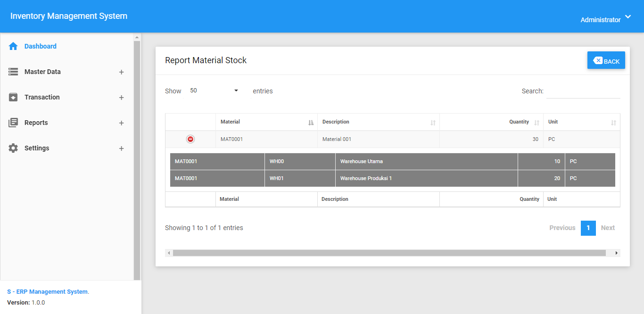Image resolution: width=644 pixels, height=314 pixels.
Task: Click the Settings gear icon
Action: 13,148
